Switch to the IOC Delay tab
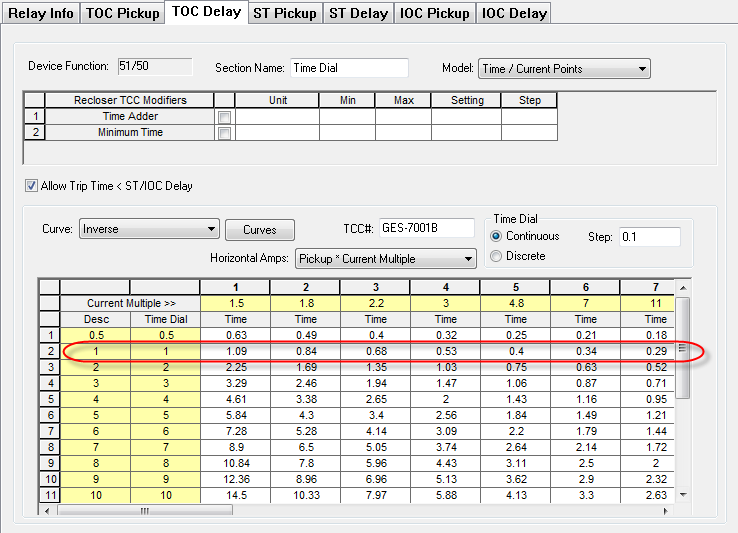 (514, 13)
